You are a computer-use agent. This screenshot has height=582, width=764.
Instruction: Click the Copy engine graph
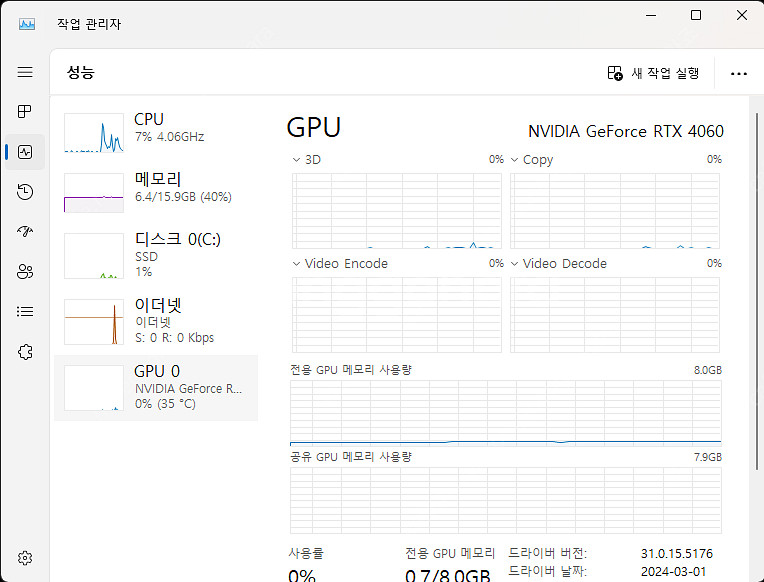coord(615,211)
